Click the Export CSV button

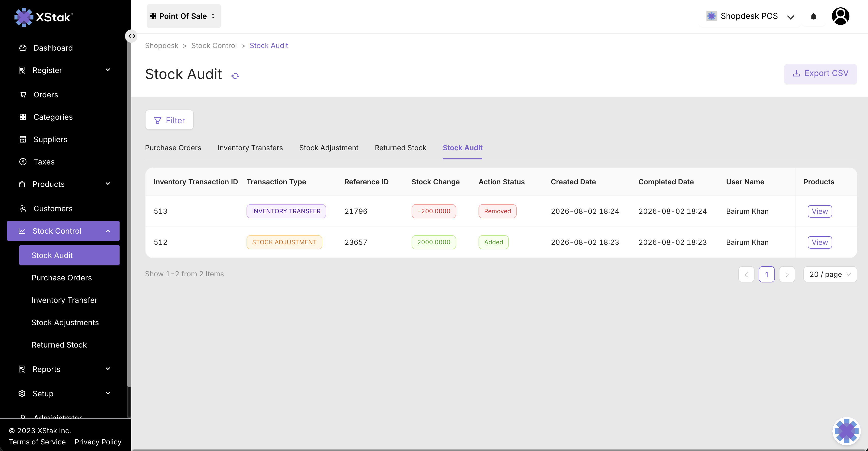click(x=820, y=73)
